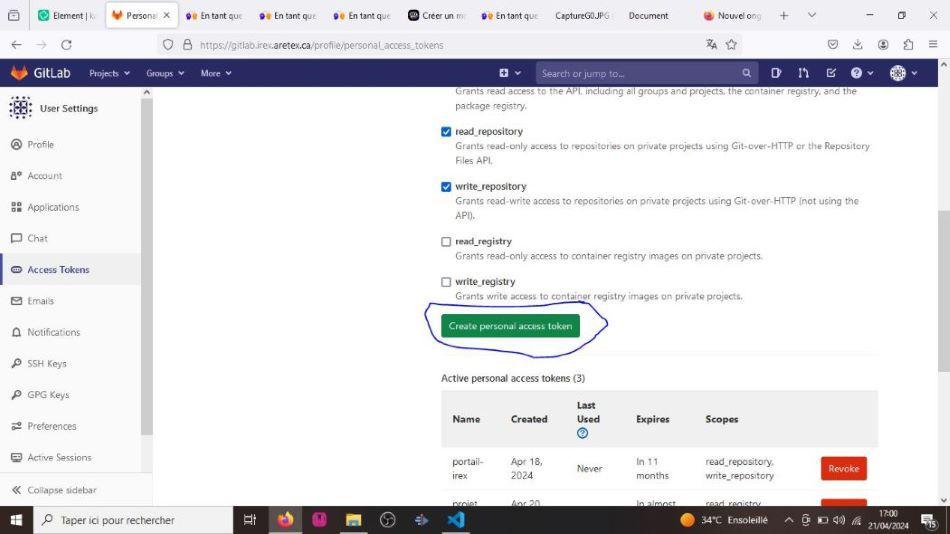Open new browser tab with plus

pyautogui.click(x=783, y=16)
